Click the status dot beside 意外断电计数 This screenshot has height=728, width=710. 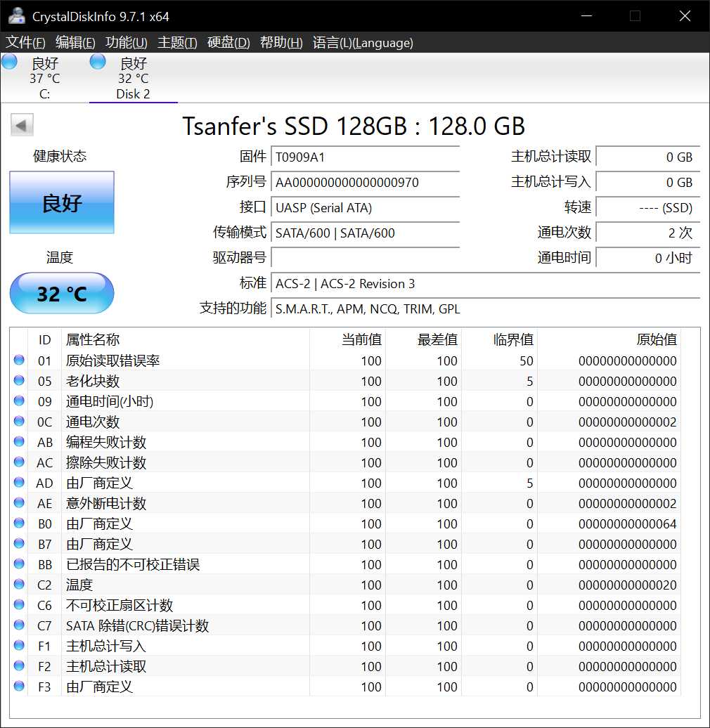coord(18,502)
